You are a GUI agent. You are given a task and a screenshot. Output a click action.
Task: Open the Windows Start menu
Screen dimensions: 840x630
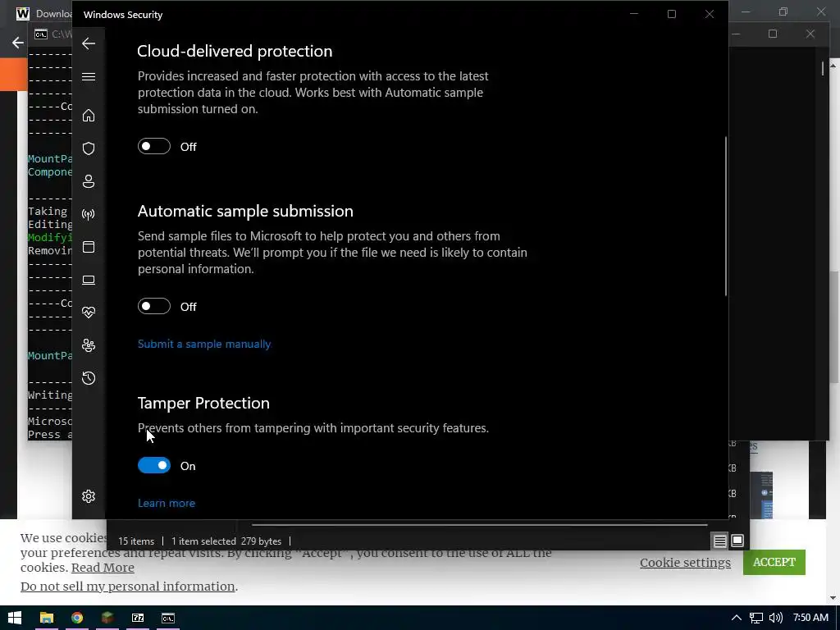(15, 618)
